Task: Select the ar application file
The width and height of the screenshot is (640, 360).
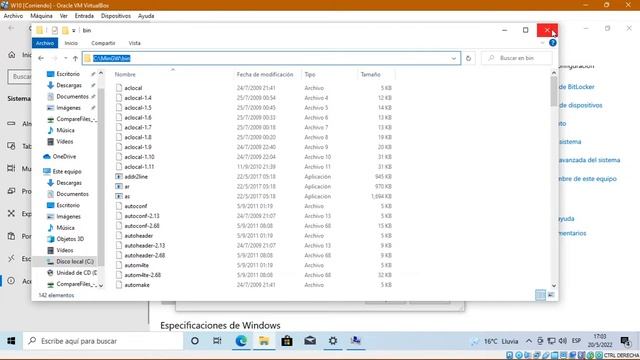Action: pyautogui.click(x=127, y=187)
